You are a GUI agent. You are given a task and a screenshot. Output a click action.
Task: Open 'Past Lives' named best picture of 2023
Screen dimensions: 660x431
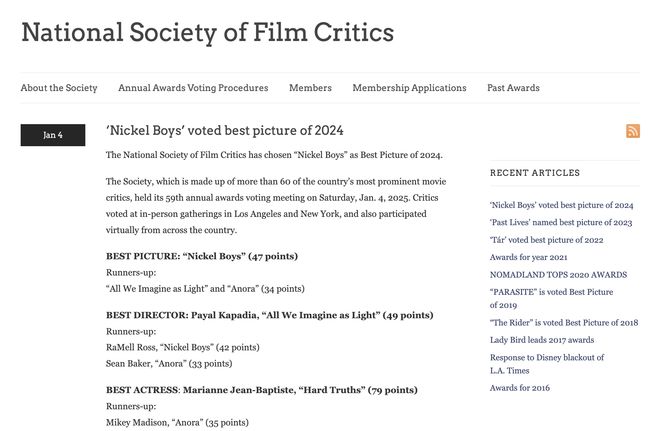tap(561, 222)
